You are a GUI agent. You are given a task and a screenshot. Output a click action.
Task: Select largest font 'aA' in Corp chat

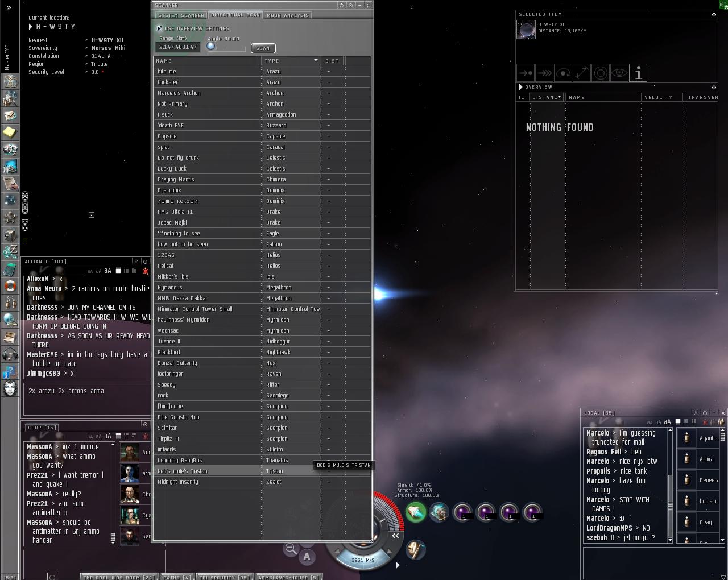(107, 436)
